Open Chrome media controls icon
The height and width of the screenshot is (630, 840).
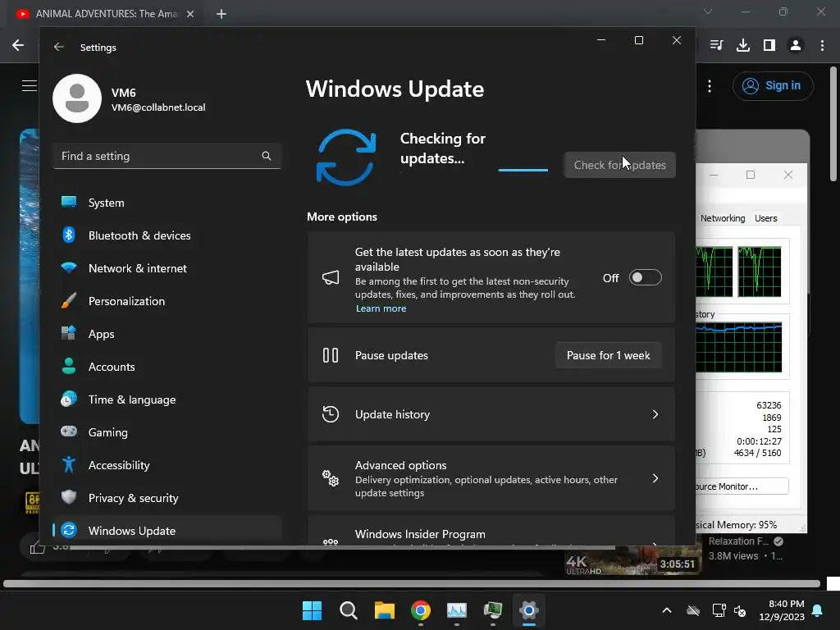(x=716, y=45)
